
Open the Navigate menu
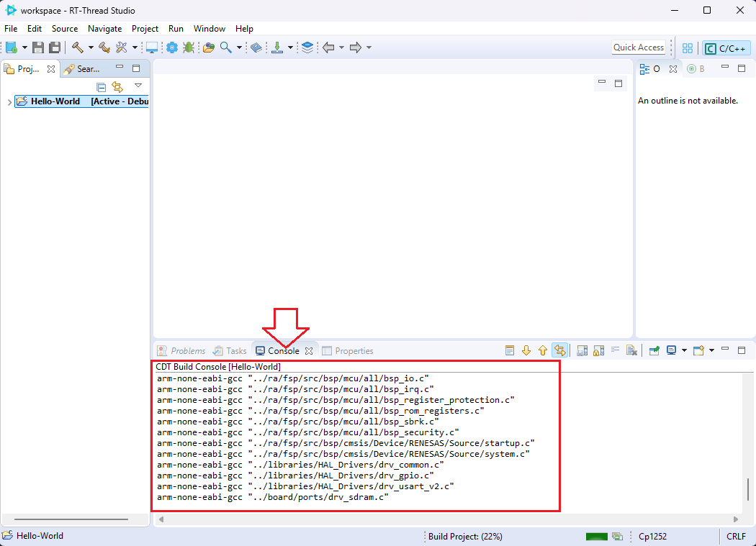(104, 29)
